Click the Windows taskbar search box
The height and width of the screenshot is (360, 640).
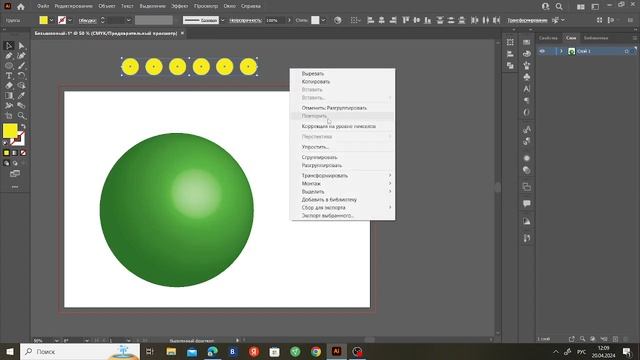(80, 351)
